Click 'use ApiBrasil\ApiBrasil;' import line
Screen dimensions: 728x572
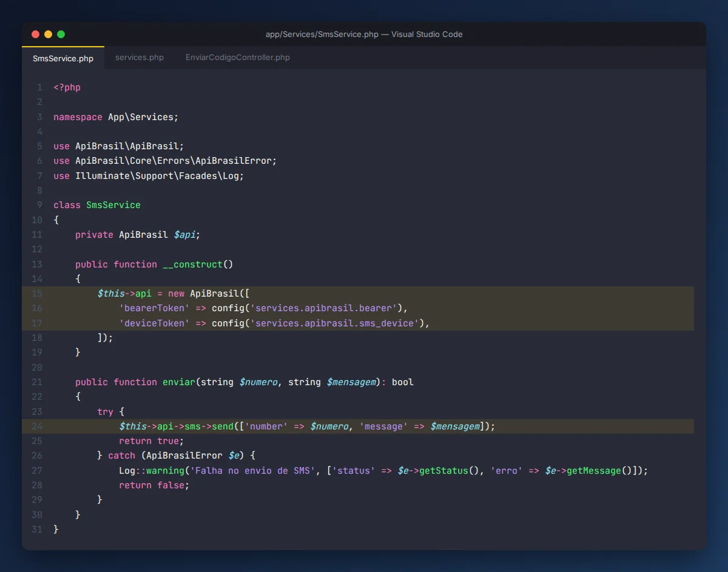[x=118, y=146]
